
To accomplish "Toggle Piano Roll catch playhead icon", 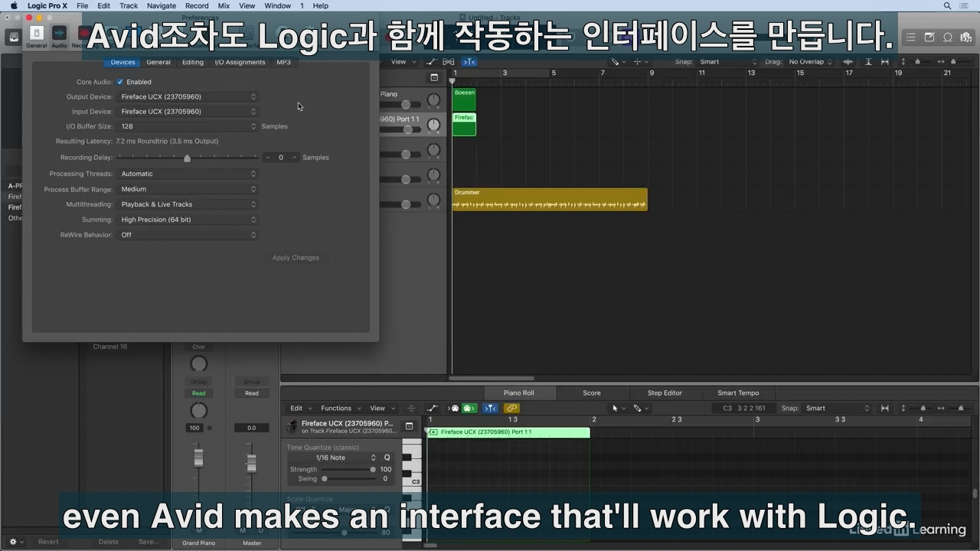I will pos(490,408).
